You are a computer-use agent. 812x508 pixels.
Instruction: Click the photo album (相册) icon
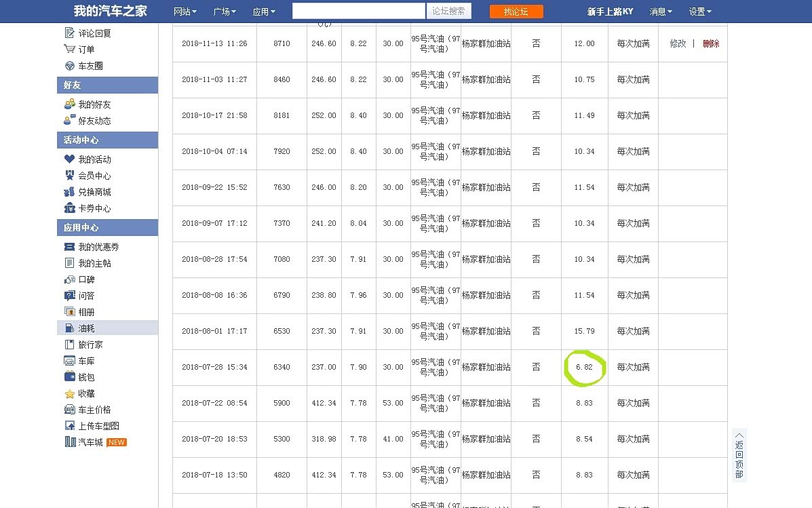(x=69, y=312)
